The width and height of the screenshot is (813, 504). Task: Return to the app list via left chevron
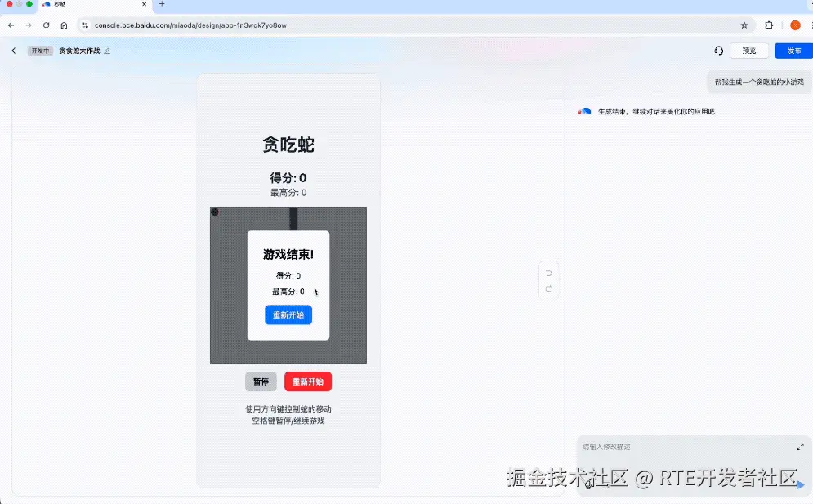tap(14, 51)
